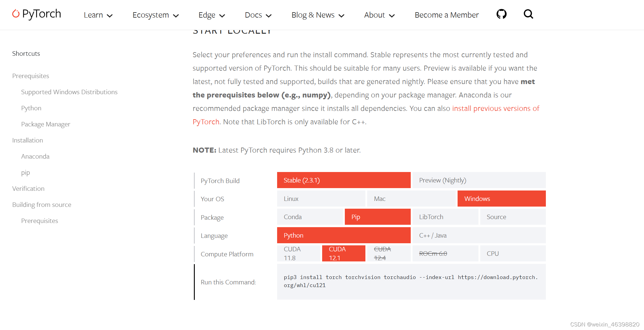Click the pip install command box
The height and width of the screenshot is (330, 644).
[x=411, y=281]
